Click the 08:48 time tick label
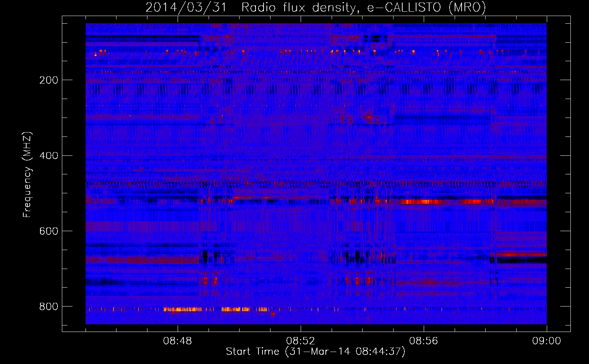Image resolution: width=589 pixels, height=364 pixels. click(178, 341)
